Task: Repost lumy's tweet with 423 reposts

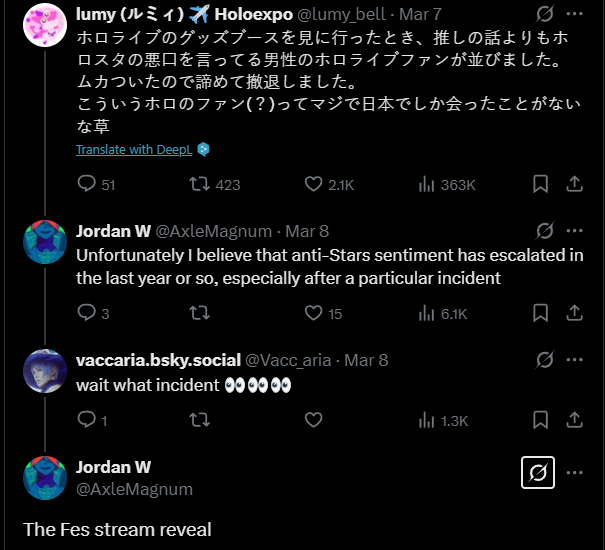Action: click(200, 184)
